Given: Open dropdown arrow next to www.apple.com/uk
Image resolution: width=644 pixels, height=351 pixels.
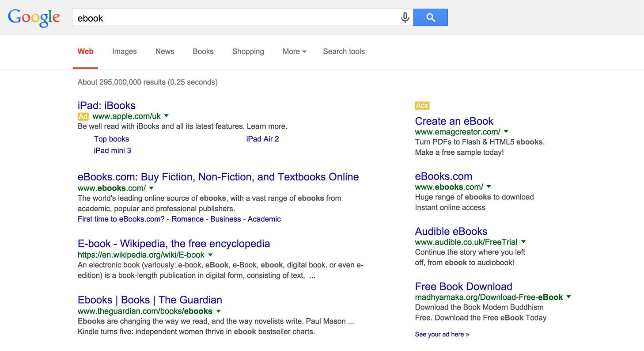Looking at the screenshot, I should pyautogui.click(x=167, y=116).
